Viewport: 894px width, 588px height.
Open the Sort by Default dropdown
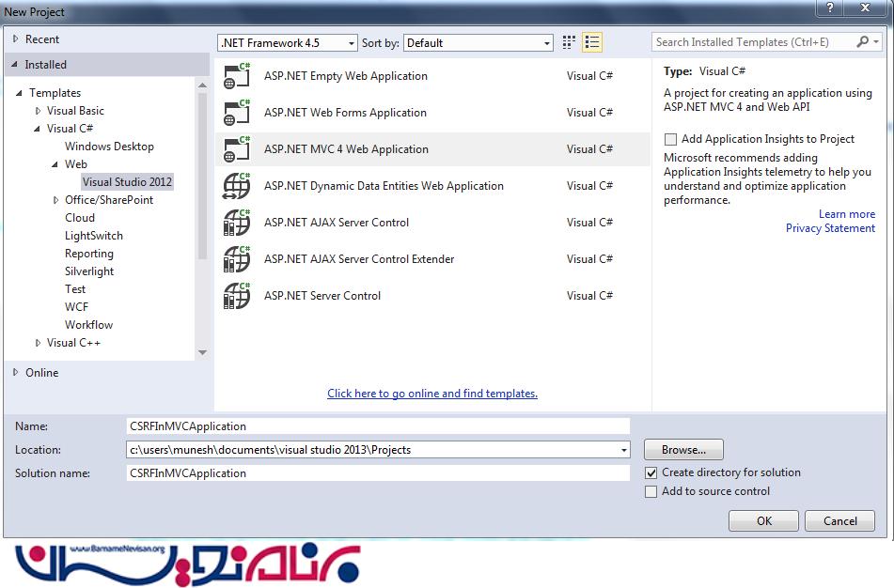[x=478, y=43]
